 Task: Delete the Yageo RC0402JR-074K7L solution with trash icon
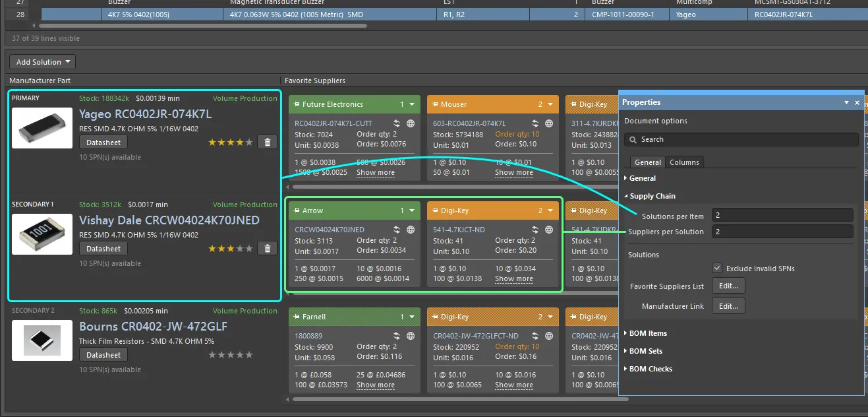267,142
